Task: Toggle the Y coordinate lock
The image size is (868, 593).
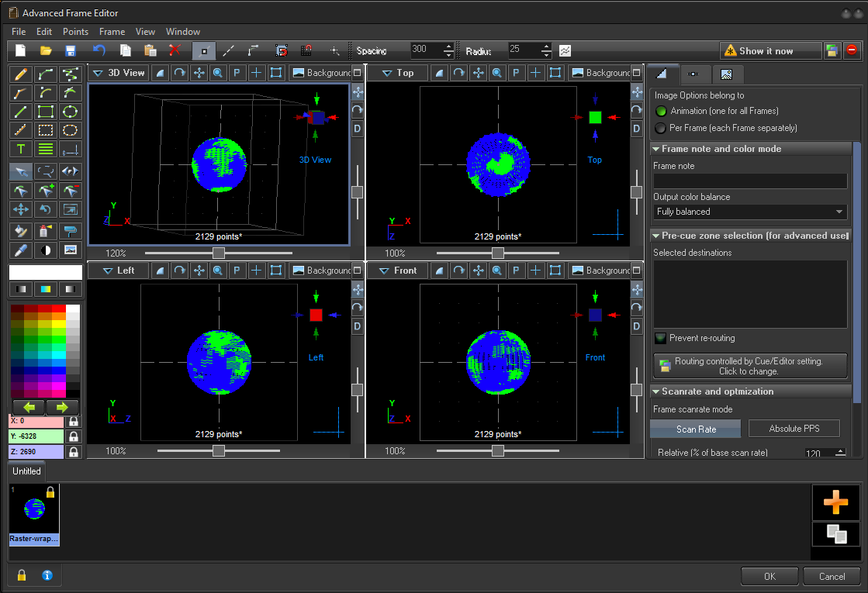Action: coord(73,437)
